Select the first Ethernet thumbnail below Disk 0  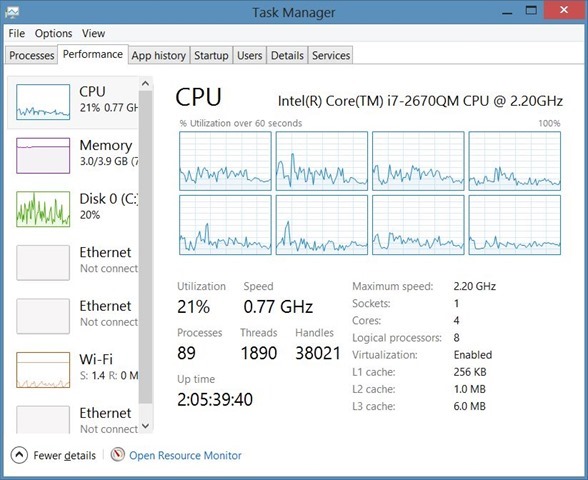tap(43, 262)
